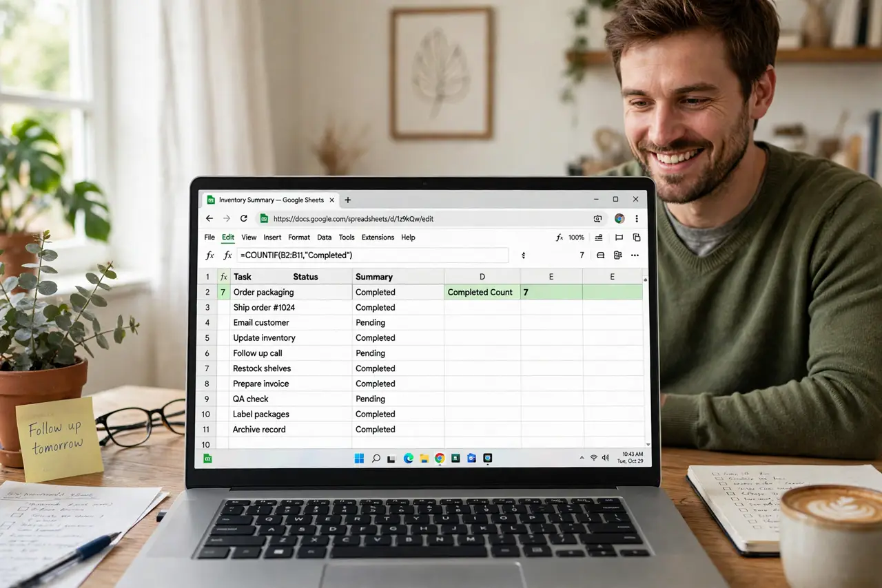Select the 'Follow up call' cell
This screenshot has height=588, width=882.
290,353
